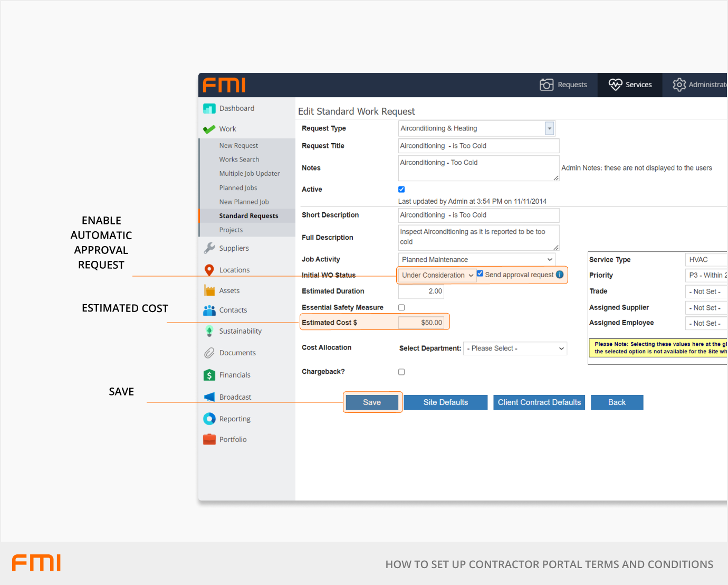The image size is (728, 585).
Task: Expand the Job Activity dropdown
Action: pyautogui.click(x=476, y=260)
